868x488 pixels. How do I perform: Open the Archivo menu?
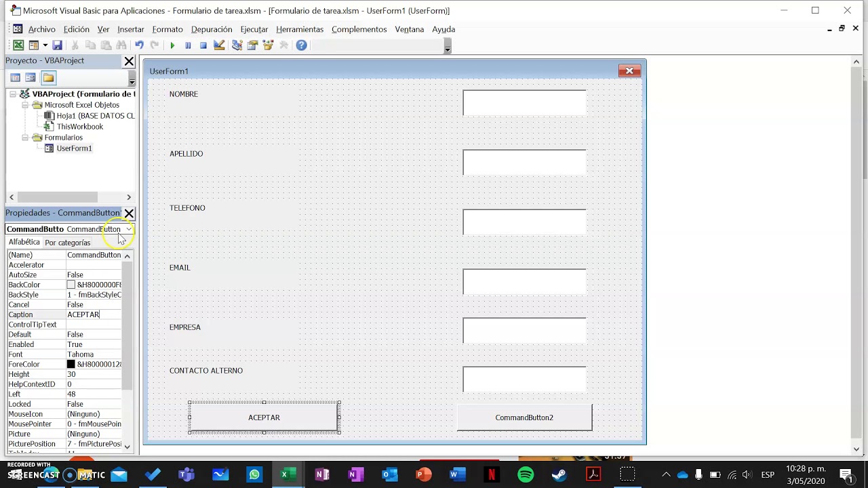[41, 29]
